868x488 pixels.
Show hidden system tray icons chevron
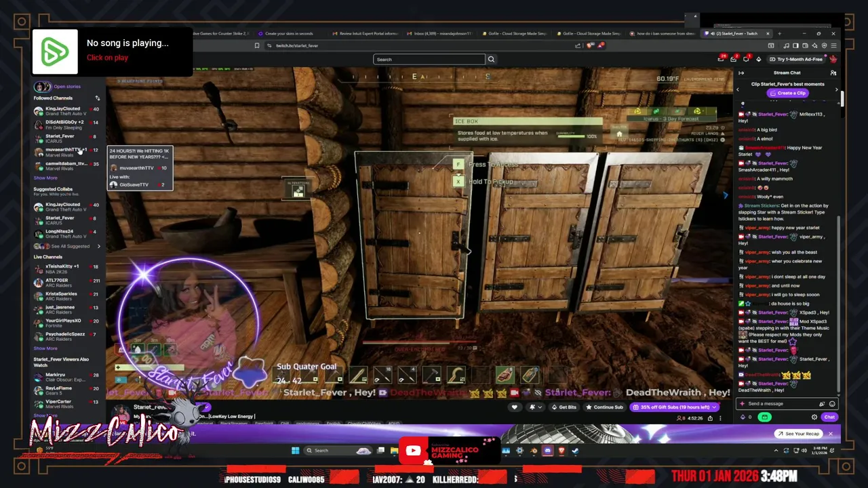tap(776, 451)
